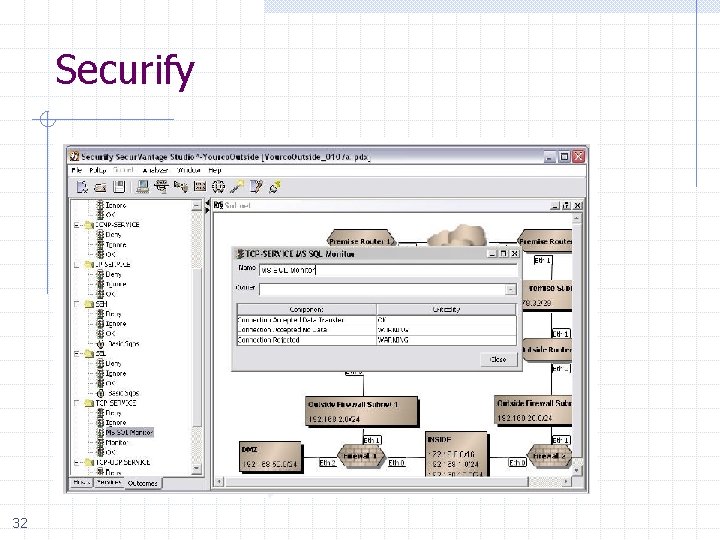Click the network subnet toolbar icon
The height and width of the screenshot is (540, 720).
161,186
